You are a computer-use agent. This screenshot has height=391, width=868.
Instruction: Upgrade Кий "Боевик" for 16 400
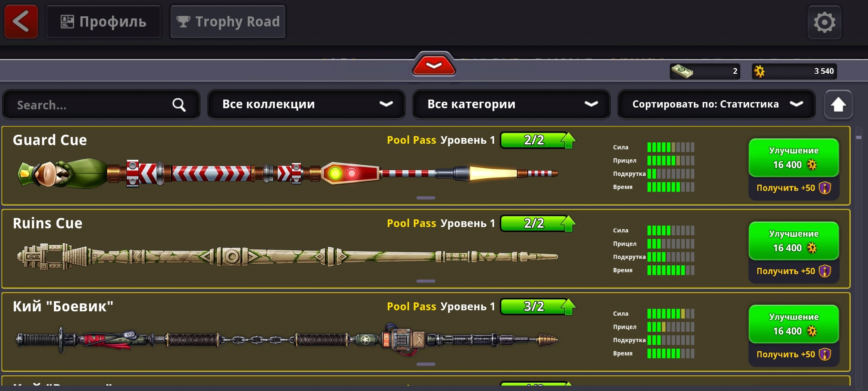(794, 324)
